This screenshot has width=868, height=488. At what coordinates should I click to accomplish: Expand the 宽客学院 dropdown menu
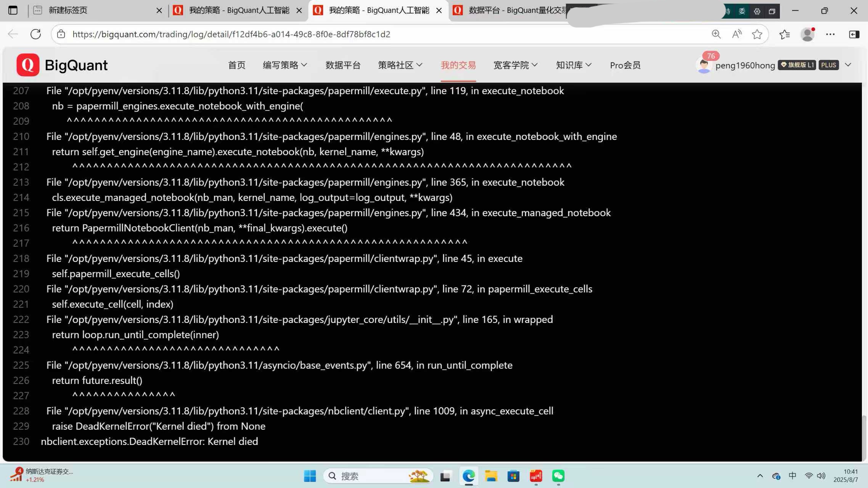(x=515, y=65)
